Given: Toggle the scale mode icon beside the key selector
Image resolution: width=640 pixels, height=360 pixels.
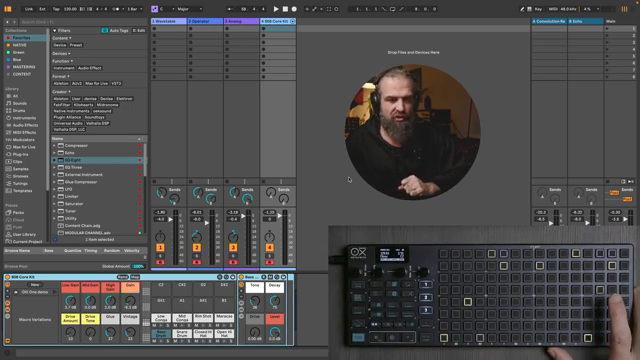Looking at the screenshot, I should point(154,9).
